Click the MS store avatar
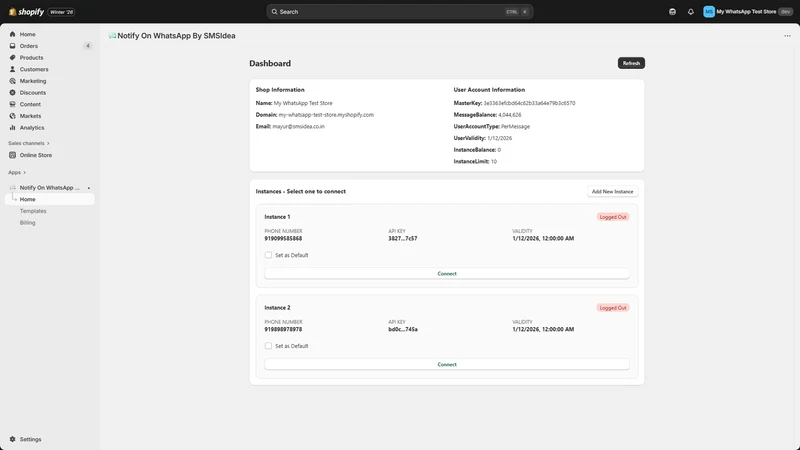Image resolution: width=800 pixels, height=450 pixels. [x=709, y=12]
